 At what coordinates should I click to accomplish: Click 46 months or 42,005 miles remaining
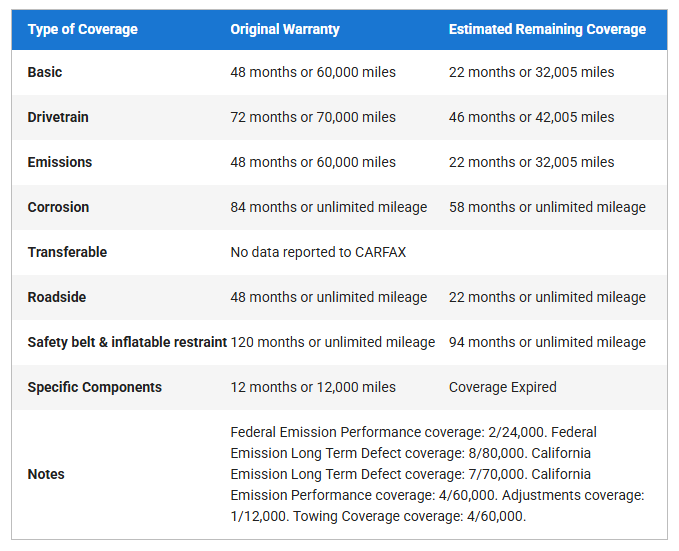click(531, 117)
